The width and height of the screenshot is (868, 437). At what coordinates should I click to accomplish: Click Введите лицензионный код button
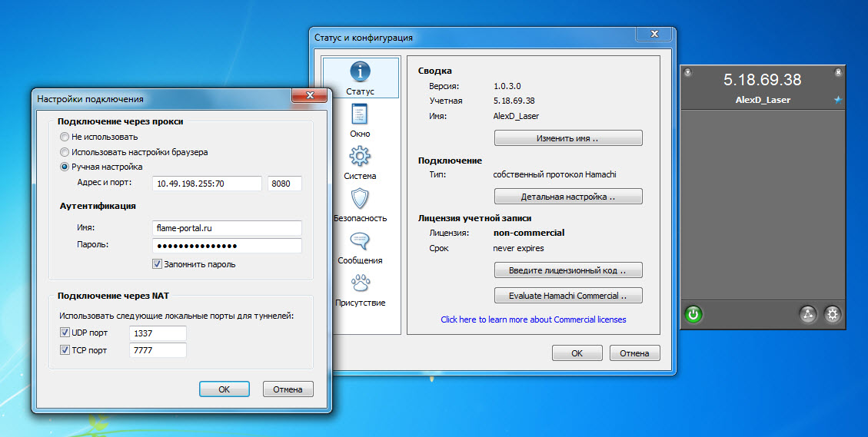click(568, 270)
